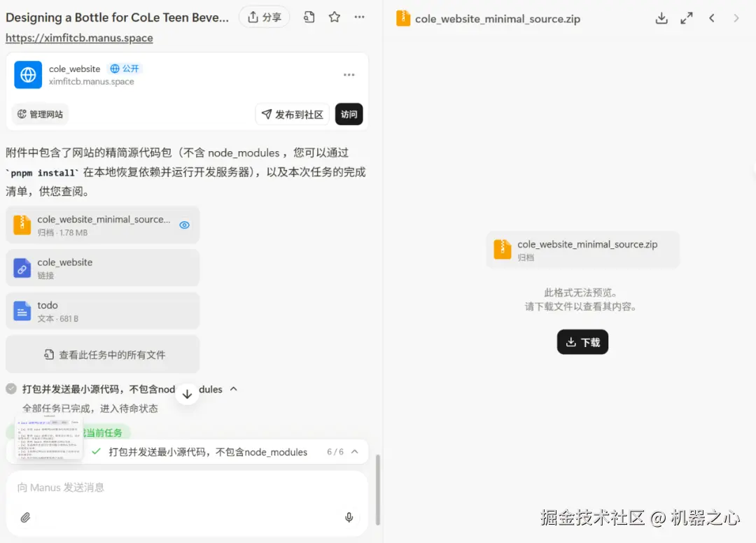
Task: Expand the preview panel to fullscreen
Action: (x=687, y=18)
